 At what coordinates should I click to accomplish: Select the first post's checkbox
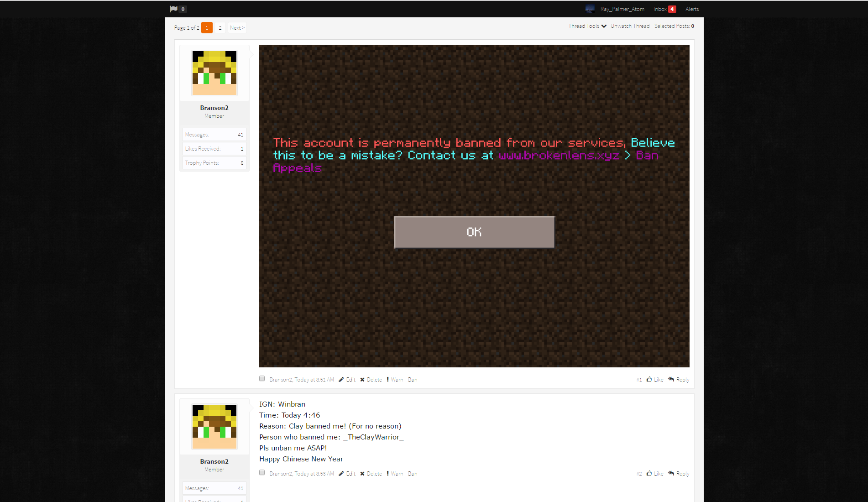tap(262, 378)
